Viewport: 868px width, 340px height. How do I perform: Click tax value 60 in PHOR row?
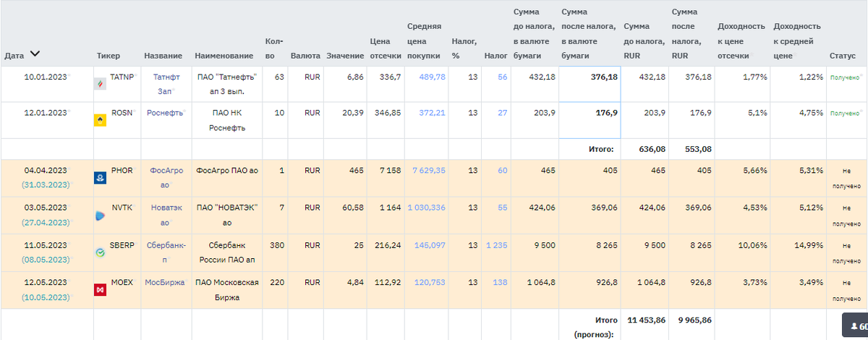(503, 170)
